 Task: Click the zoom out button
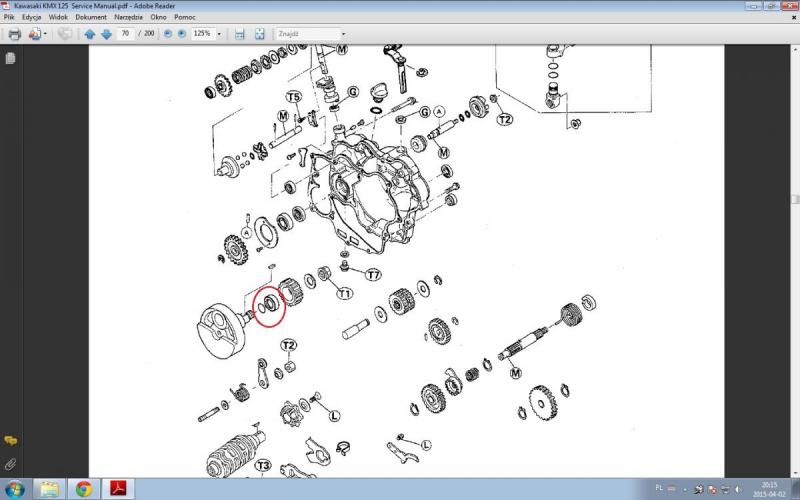point(166,34)
